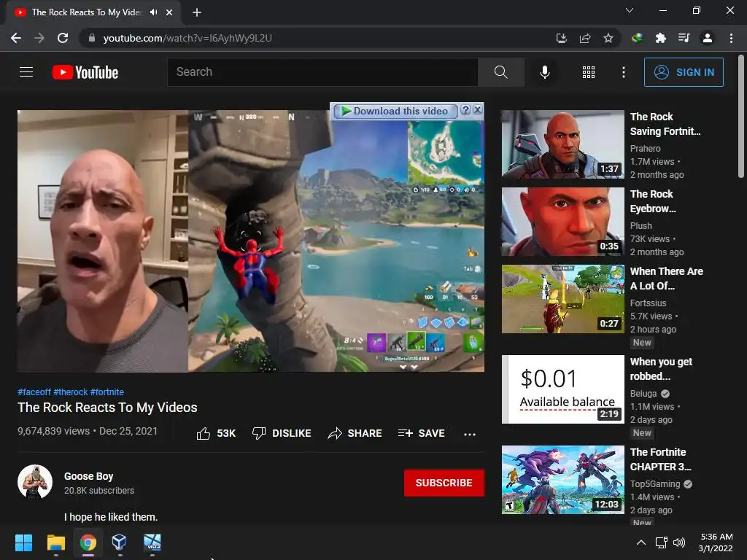Click the red SUBSCRIBE button
The height and width of the screenshot is (560, 747).
[444, 483]
